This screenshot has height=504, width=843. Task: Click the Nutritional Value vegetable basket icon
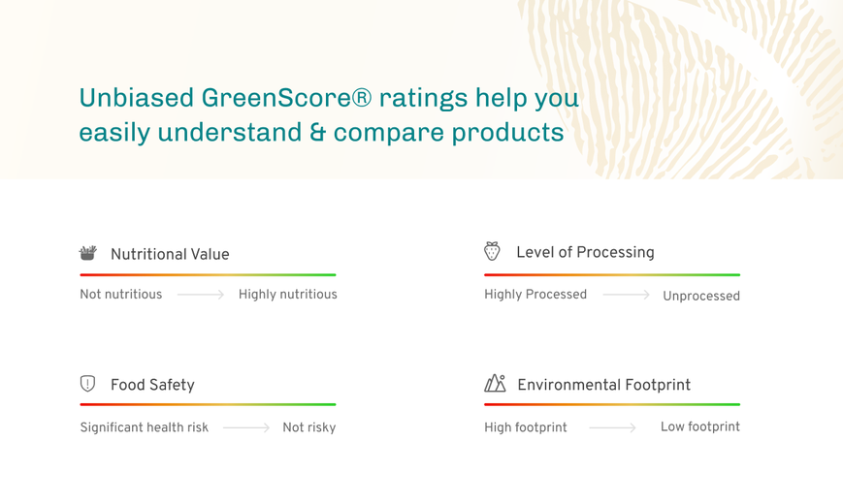tap(87, 253)
